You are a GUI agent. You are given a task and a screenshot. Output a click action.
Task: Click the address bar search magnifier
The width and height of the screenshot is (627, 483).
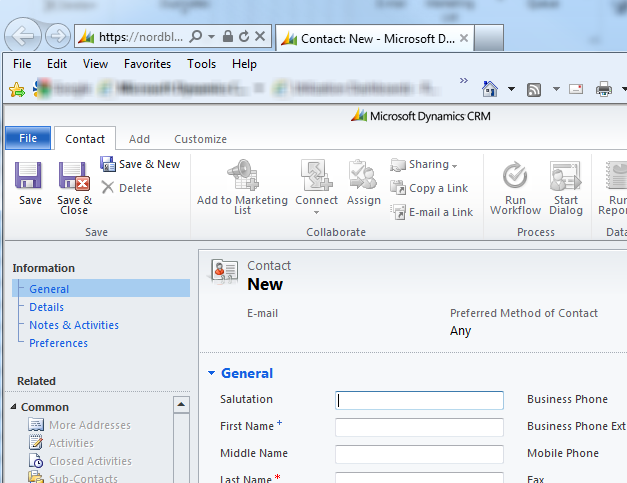tap(196, 36)
